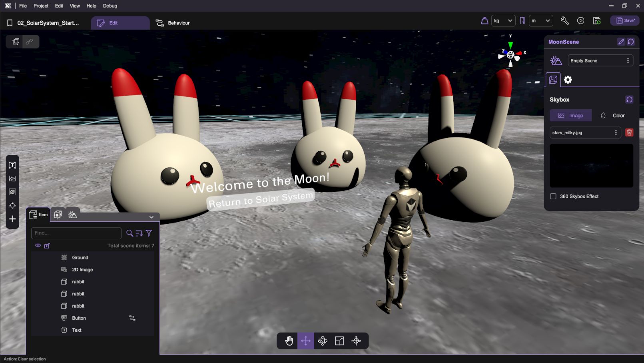Select the scale tool in bottom toolbar

coord(339,341)
